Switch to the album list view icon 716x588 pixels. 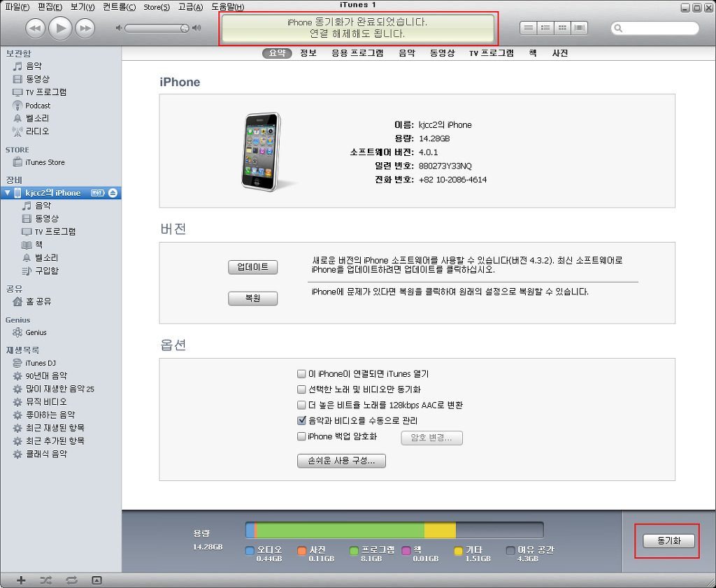(x=545, y=28)
